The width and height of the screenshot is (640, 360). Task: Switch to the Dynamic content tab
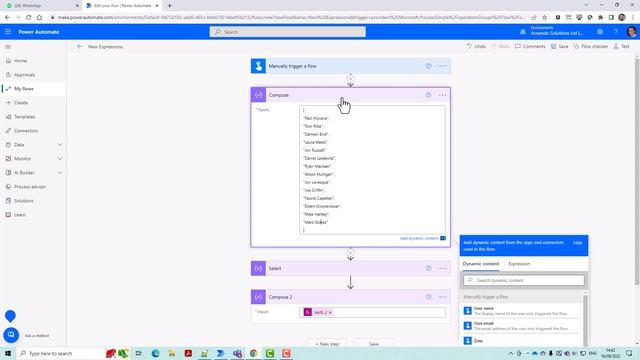[x=481, y=264]
